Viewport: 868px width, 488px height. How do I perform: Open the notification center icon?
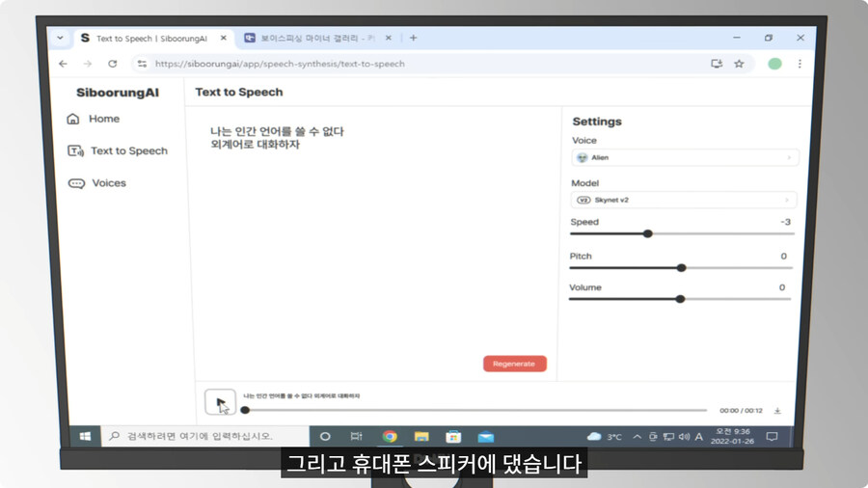tap(773, 437)
